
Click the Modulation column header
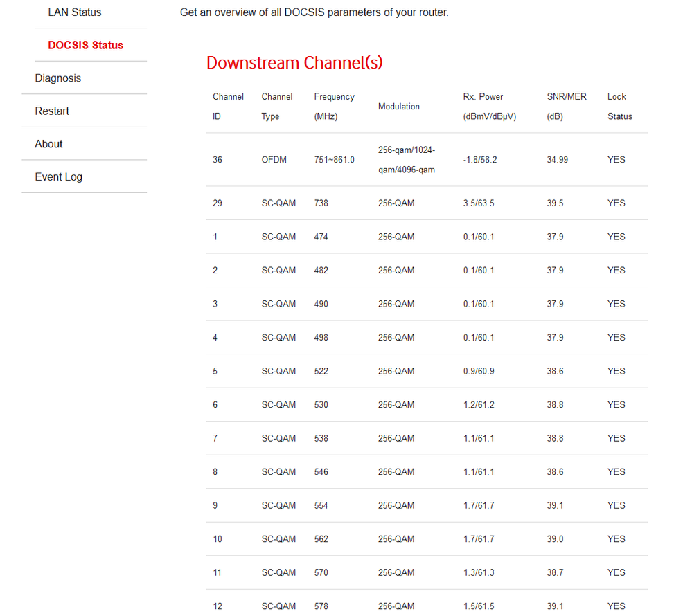398,107
